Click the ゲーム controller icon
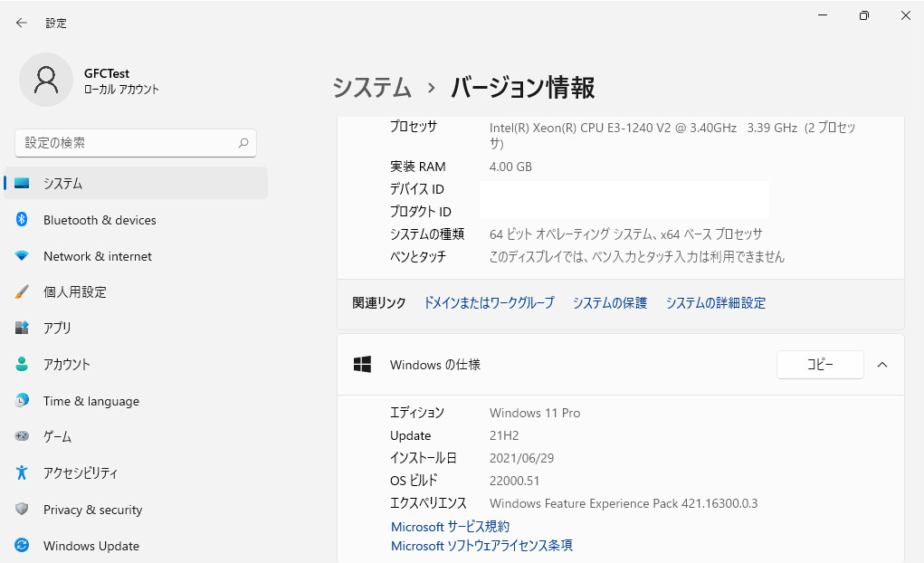Image resolution: width=924 pixels, height=563 pixels. [22, 436]
